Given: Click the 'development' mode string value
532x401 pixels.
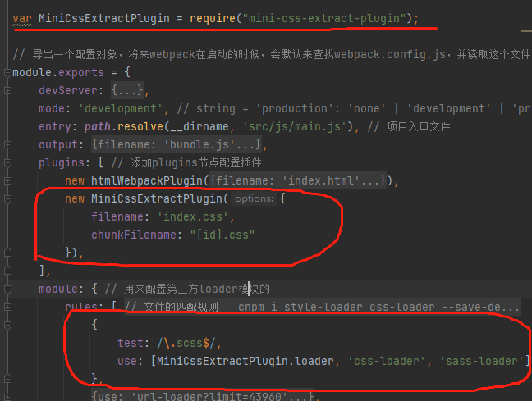Looking at the screenshot, I should pos(121,108).
